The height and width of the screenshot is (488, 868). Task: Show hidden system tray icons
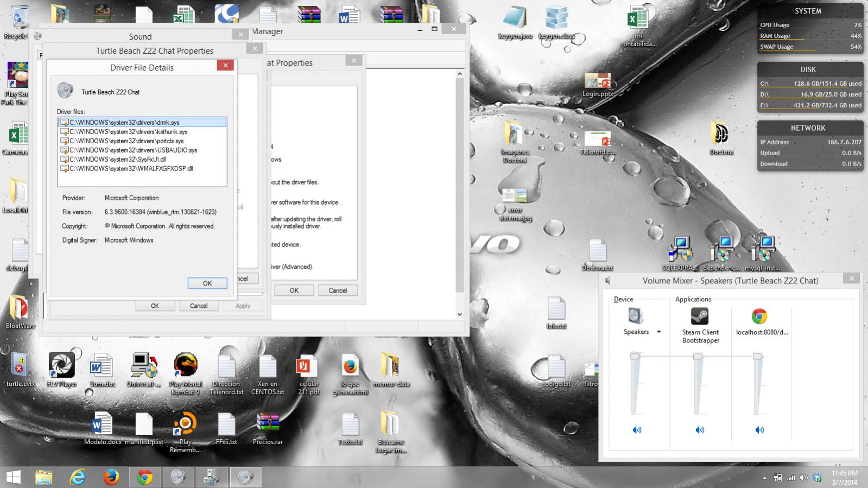(x=765, y=478)
